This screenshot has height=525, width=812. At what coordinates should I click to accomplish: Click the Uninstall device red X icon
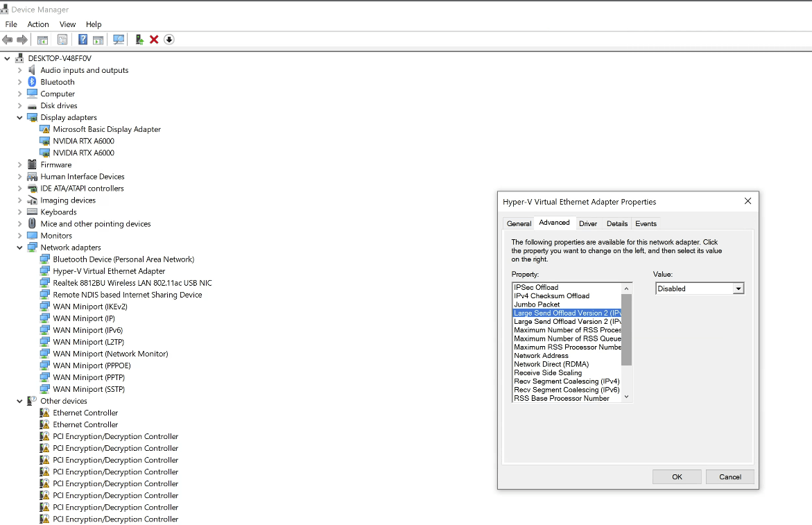coord(154,40)
